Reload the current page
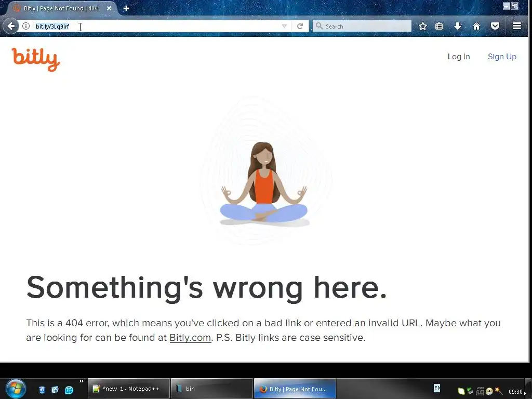 click(x=300, y=26)
